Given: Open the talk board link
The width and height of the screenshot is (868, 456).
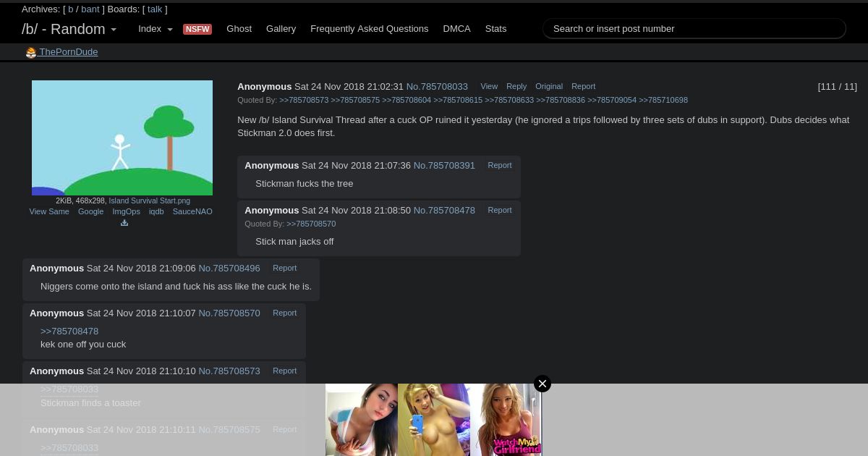Looking at the screenshot, I should click(x=155, y=9).
